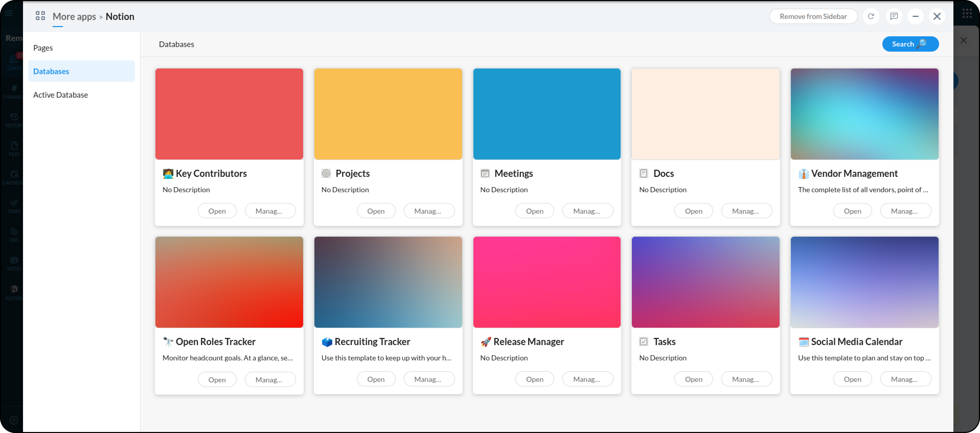This screenshot has height=433, width=980.
Task: Open the Pages section in sidebar
Action: click(43, 48)
